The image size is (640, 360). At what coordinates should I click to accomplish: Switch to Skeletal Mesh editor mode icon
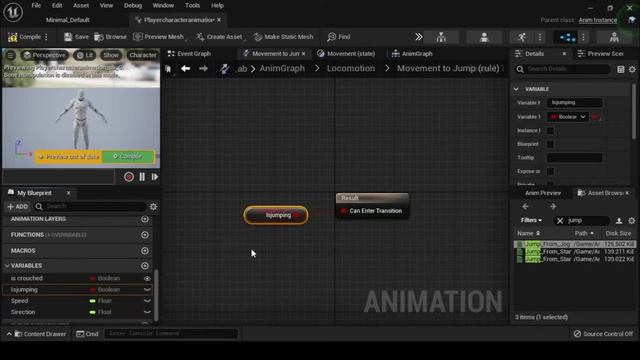(484, 37)
